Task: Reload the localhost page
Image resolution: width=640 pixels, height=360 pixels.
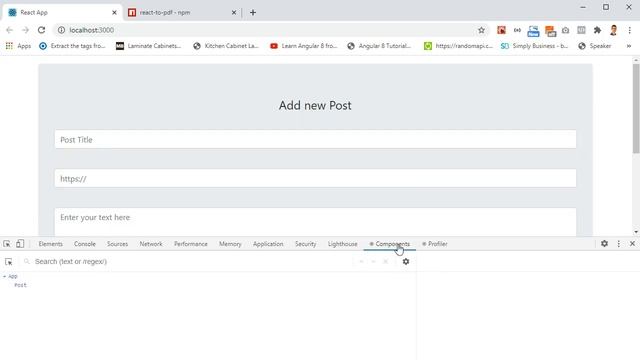Action: click(41, 30)
